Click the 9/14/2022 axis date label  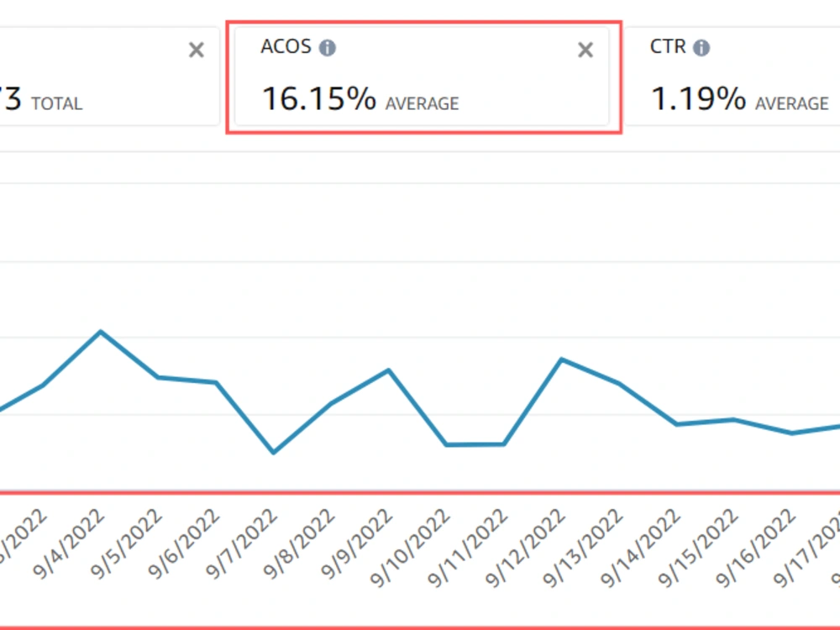pyautogui.click(x=640, y=548)
